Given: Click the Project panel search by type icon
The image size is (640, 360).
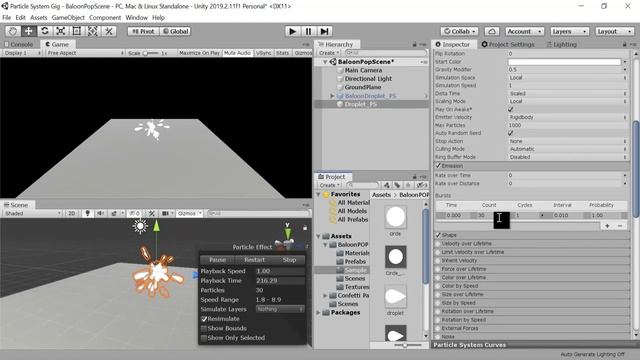Looking at the screenshot, I should pos(386,185).
